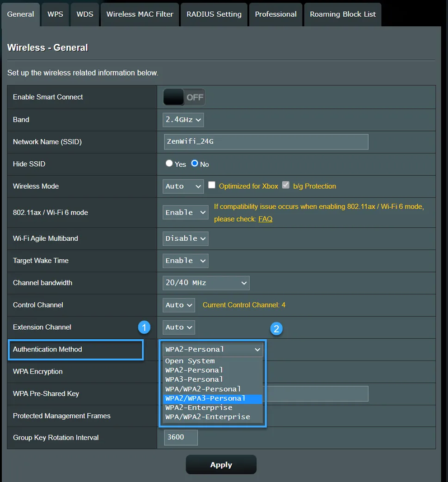Open the Wireless MAC Filter tab

pos(140,14)
